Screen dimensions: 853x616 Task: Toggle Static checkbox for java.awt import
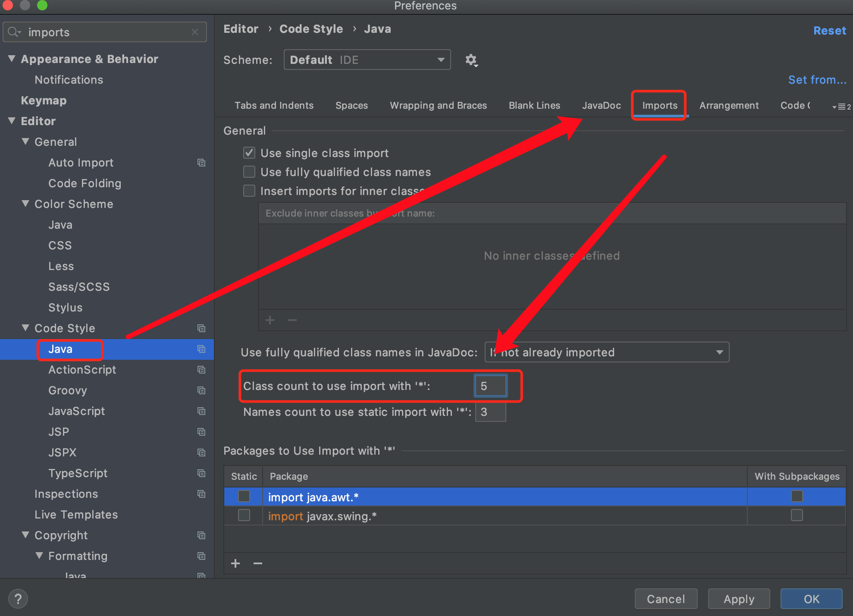pyautogui.click(x=244, y=497)
